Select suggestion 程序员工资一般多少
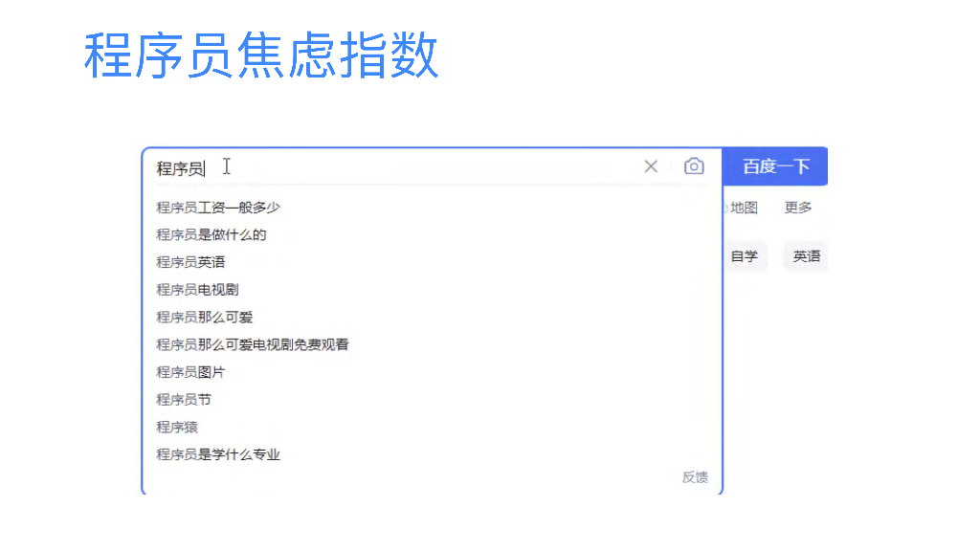 [218, 208]
